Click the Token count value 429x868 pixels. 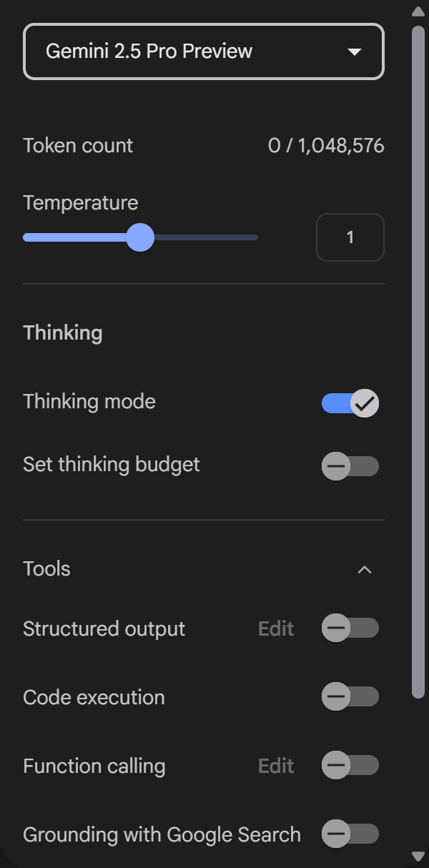pyautogui.click(x=326, y=146)
